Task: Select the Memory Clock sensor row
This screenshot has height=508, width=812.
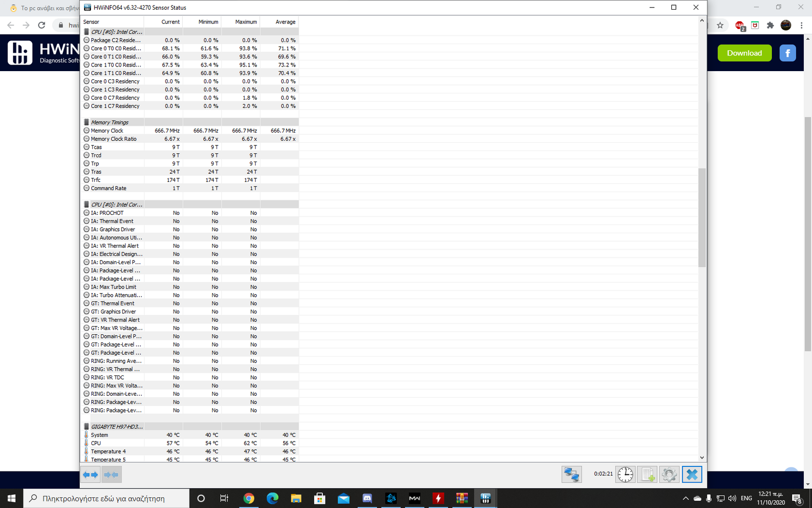Action: tap(190, 131)
